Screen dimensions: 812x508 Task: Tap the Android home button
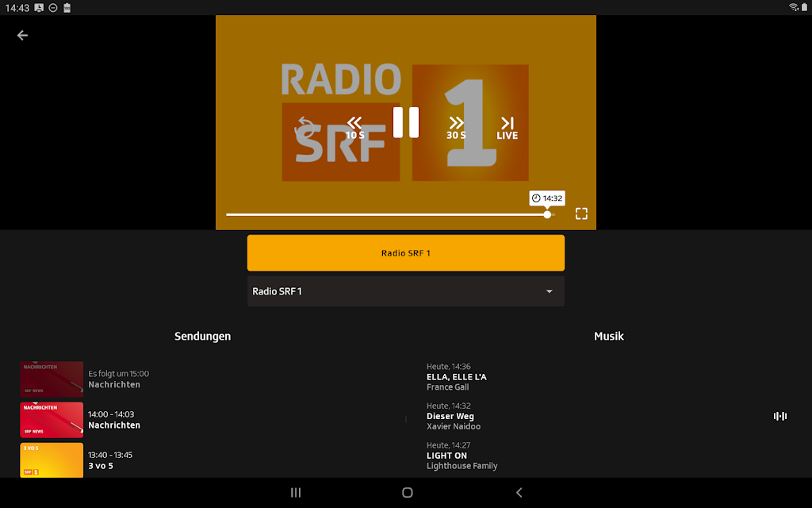pyautogui.click(x=408, y=492)
